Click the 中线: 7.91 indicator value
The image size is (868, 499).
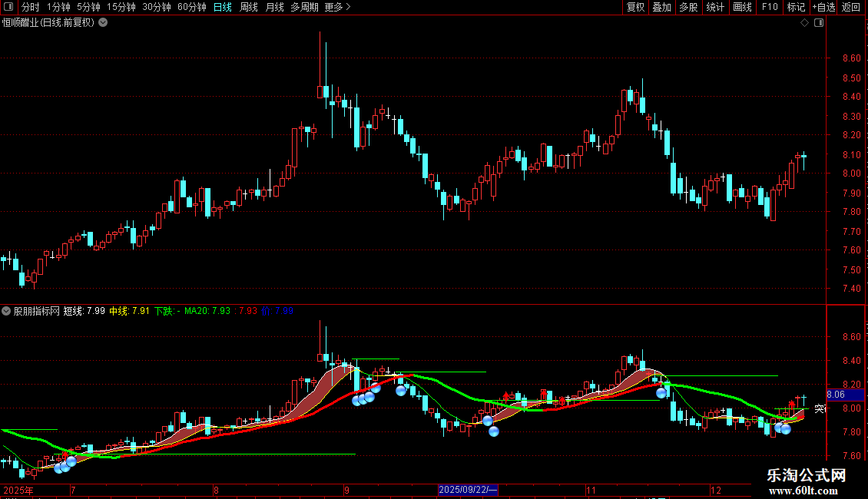tap(129, 311)
